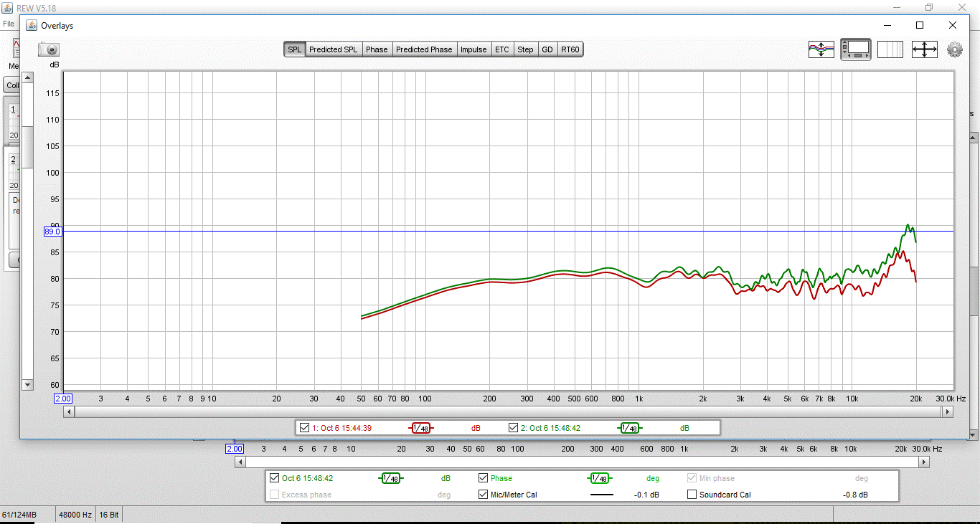Open the GD tab
Viewport: 980px width, 524px height.
[x=547, y=49]
